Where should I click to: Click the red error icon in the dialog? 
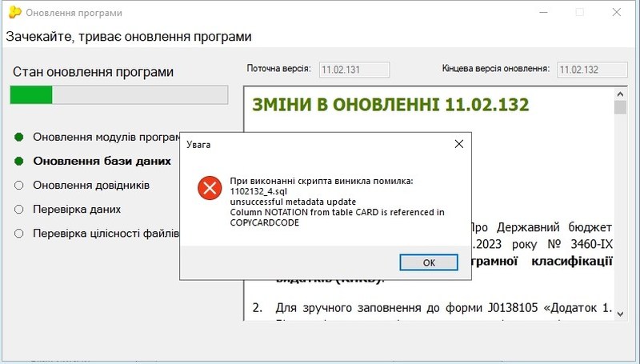click(x=209, y=189)
